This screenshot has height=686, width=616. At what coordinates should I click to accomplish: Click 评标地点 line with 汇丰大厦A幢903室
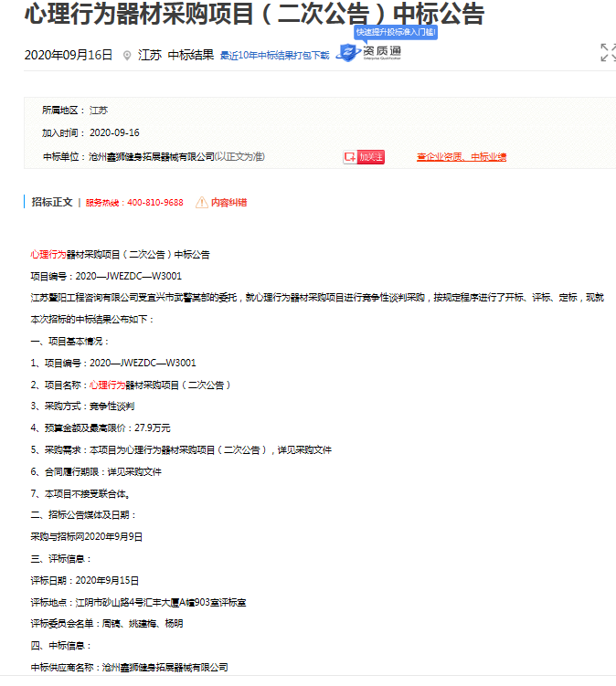click(138, 603)
